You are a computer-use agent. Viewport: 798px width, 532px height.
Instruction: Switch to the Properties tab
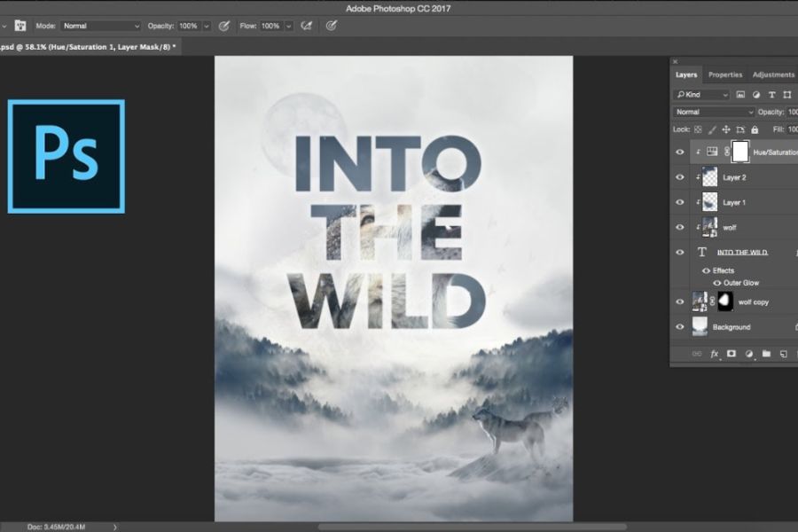(725, 74)
